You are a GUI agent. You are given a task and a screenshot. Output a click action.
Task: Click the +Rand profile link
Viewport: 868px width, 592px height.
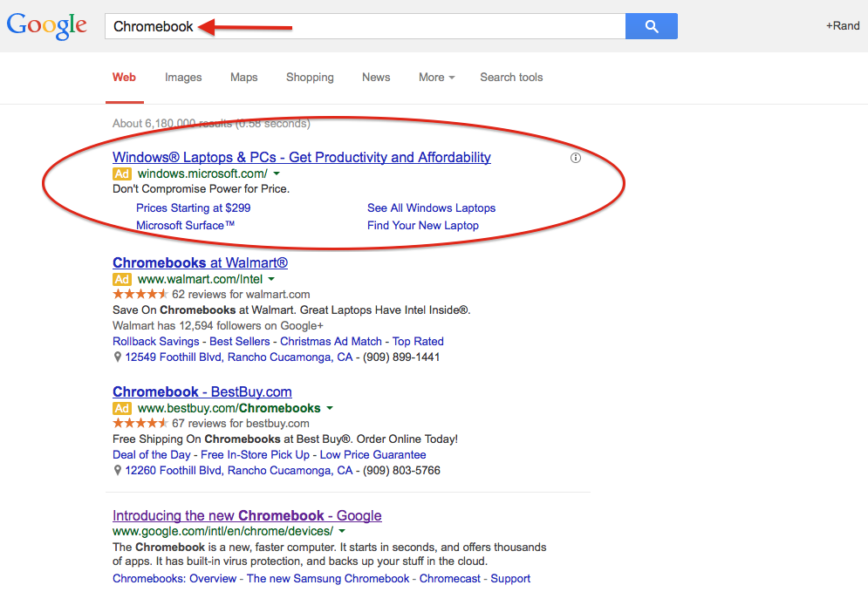pyautogui.click(x=843, y=26)
